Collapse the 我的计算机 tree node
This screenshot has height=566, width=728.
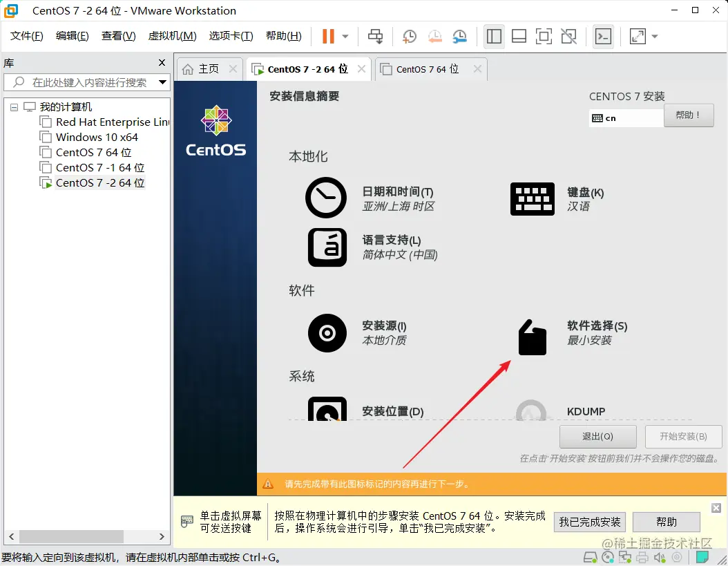click(x=15, y=107)
